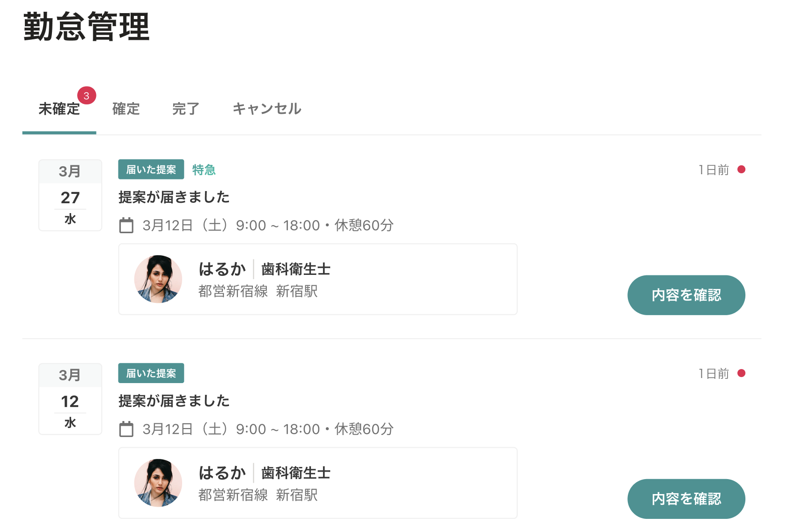This screenshot has height=532, width=795.
Task: Switch to the 確定 tab
Action: [126, 109]
